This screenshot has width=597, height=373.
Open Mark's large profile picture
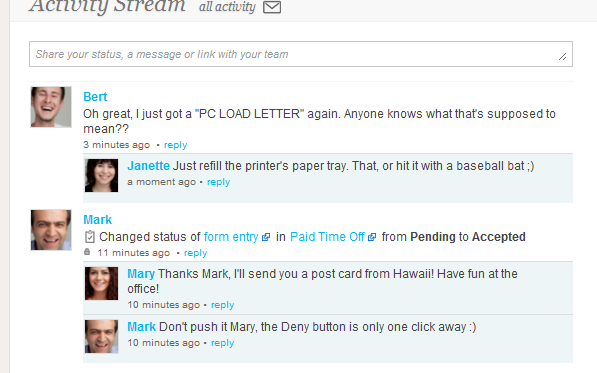point(51,230)
